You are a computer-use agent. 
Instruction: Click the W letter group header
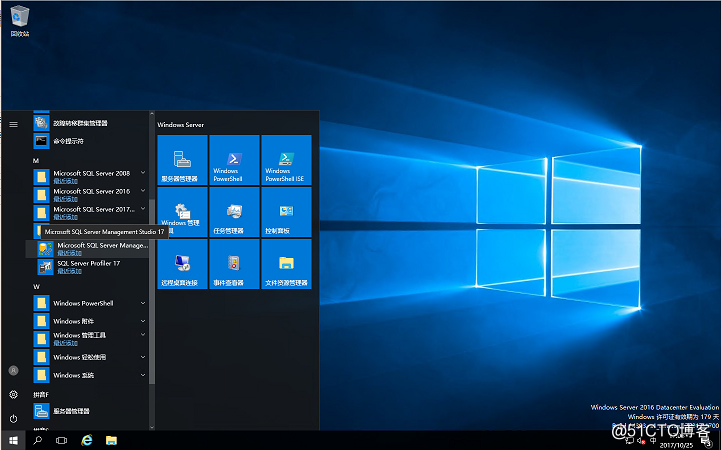point(36,287)
